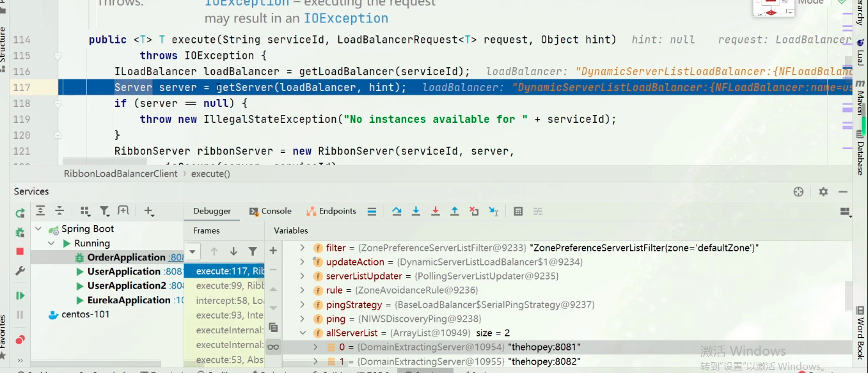Open the debugger Layout Settings icon

846,212
